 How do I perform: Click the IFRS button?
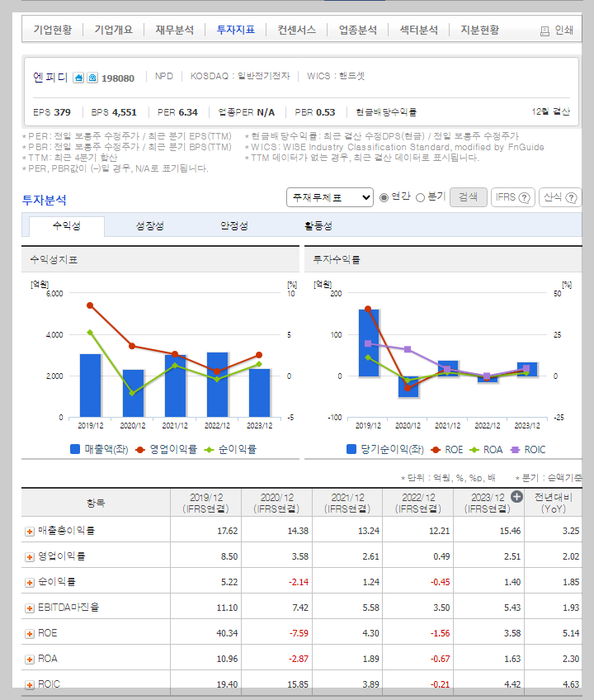512,196
